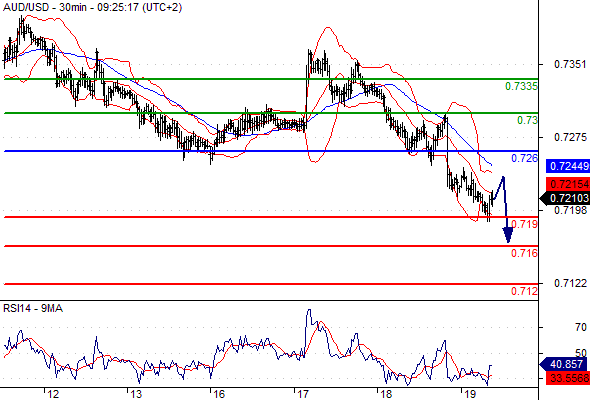590x400 pixels.
Task: Select date 19 on the time axis
Action: point(470,394)
